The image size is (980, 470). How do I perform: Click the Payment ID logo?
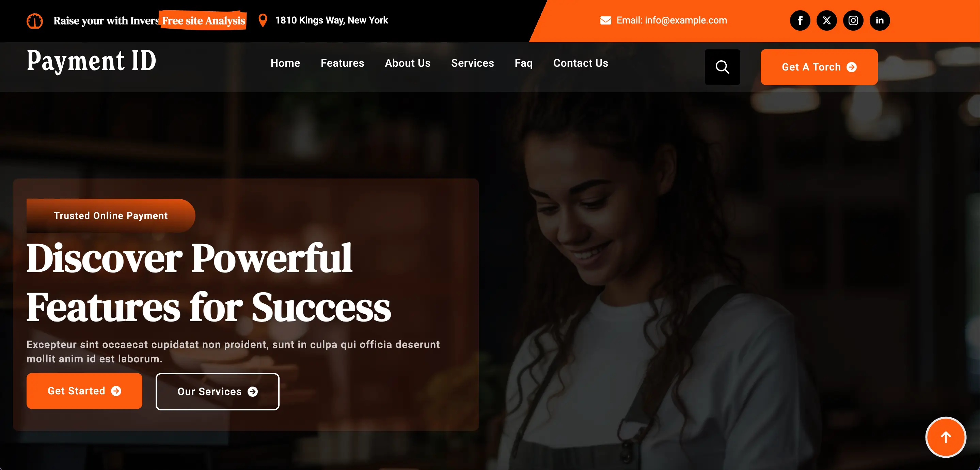(91, 62)
